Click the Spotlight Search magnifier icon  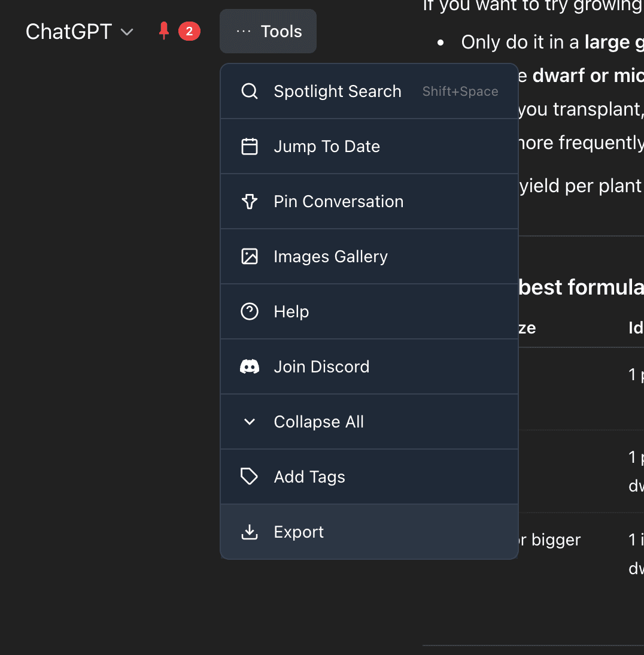[x=249, y=91]
